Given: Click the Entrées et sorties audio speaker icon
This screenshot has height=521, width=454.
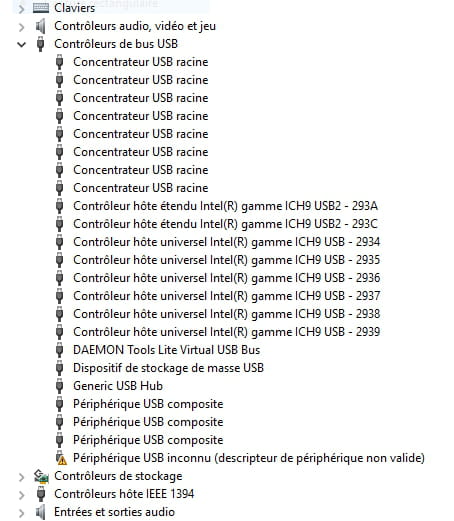Looking at the screenshot, I should (x=41, y=512).
